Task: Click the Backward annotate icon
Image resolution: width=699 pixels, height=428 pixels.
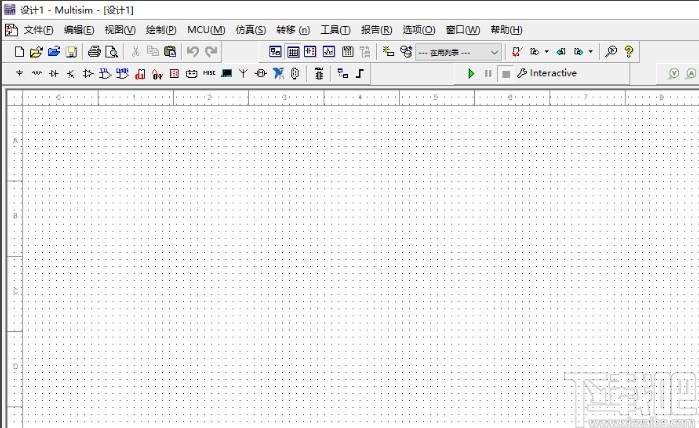Action: click(x=561, y=52)
